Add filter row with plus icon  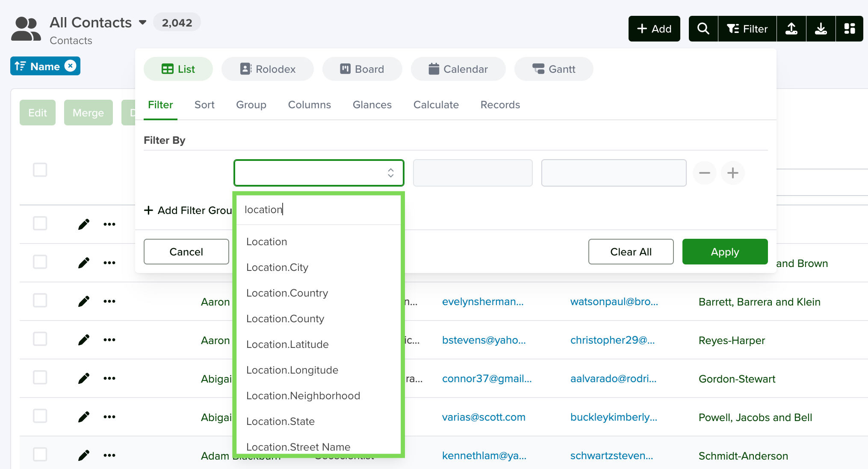click(x=733, y=173)
